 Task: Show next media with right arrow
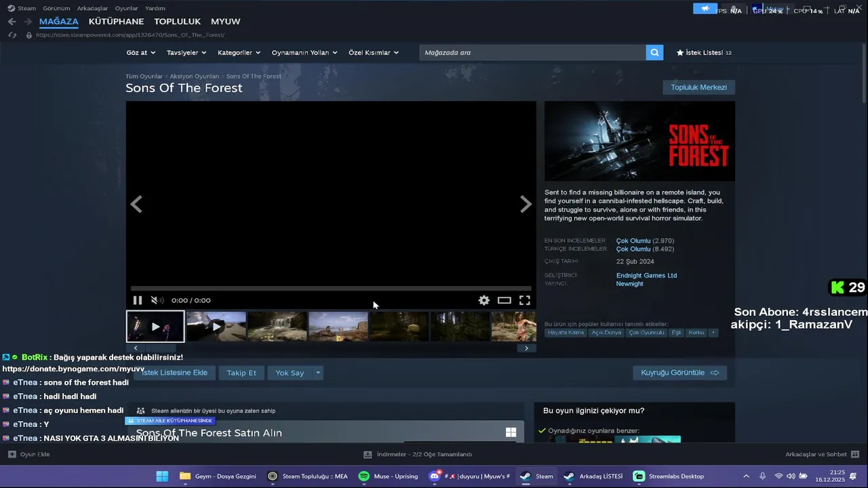click(526, 204)
